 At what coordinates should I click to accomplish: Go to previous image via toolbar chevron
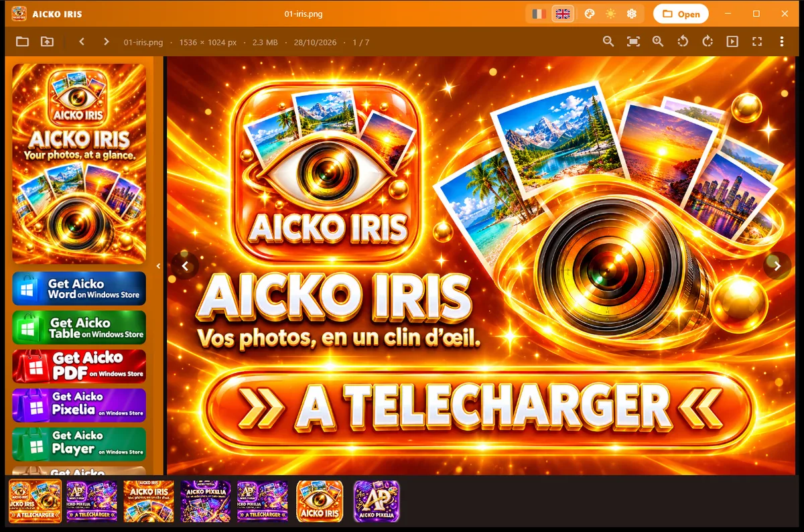[82, 42]
